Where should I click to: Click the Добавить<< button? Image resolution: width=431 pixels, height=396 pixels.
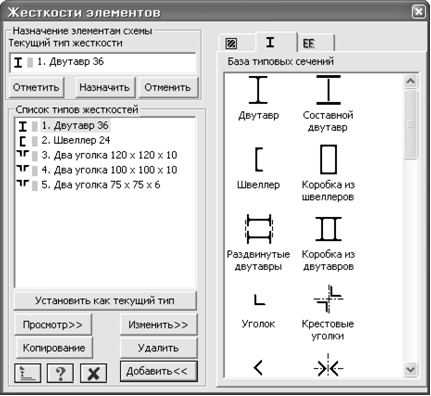(x=159, y=371)
